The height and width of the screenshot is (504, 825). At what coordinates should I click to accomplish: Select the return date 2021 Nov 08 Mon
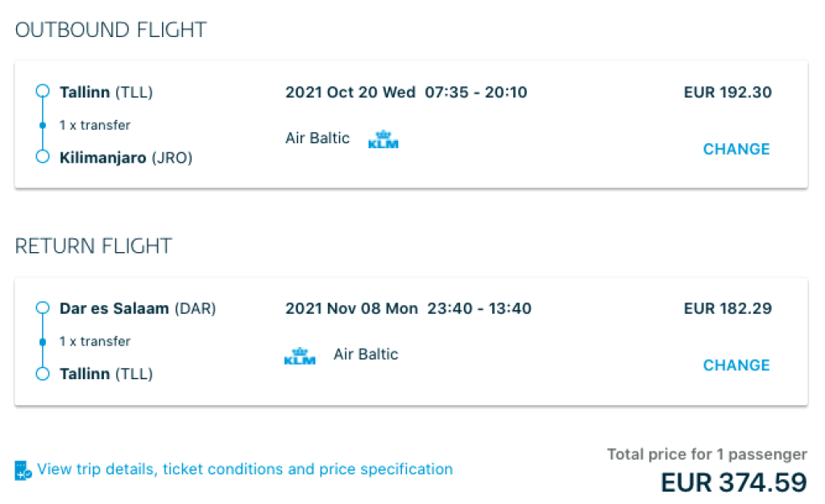tap(351, 309)
